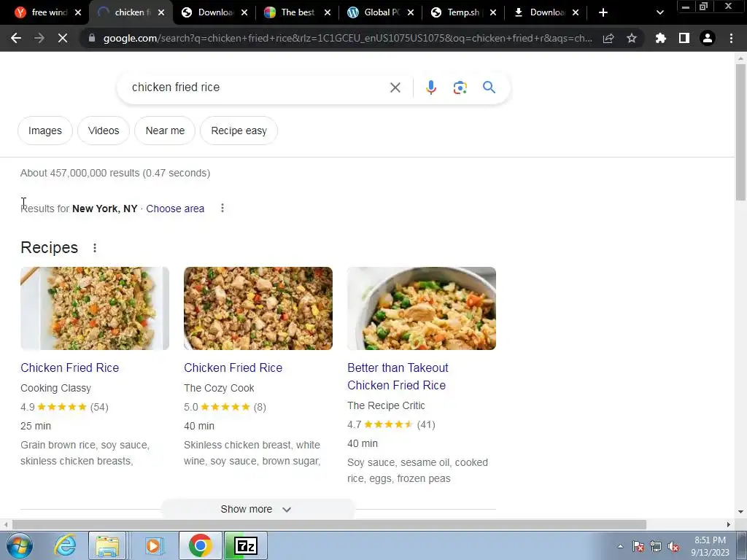Open Better than Takeout Chicken Fried Rice
747x560 pixels.
point(398,376)
